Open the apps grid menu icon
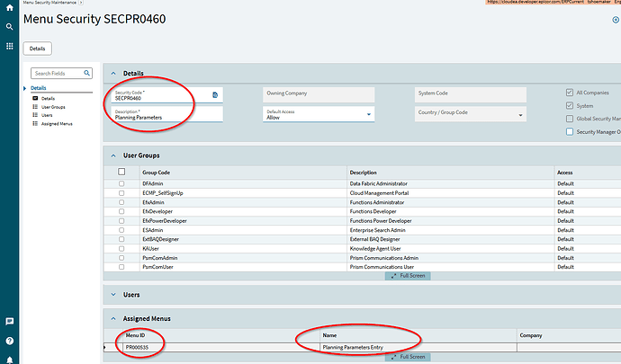621x364 pixels. tap(9, 46)
